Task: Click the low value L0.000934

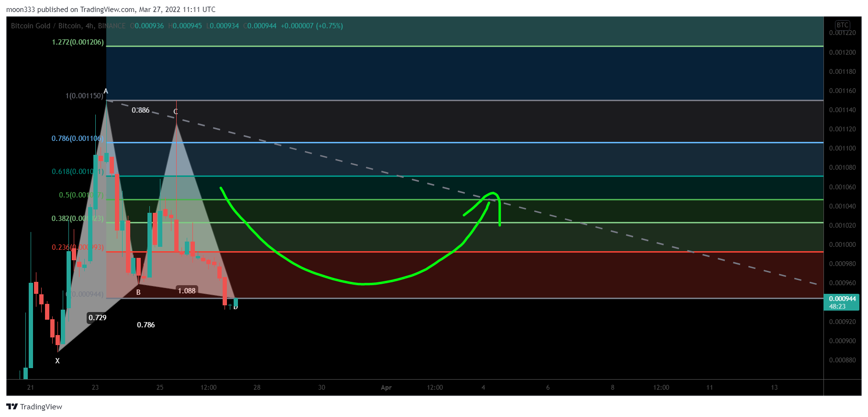Action: click(x=223, y=26)
